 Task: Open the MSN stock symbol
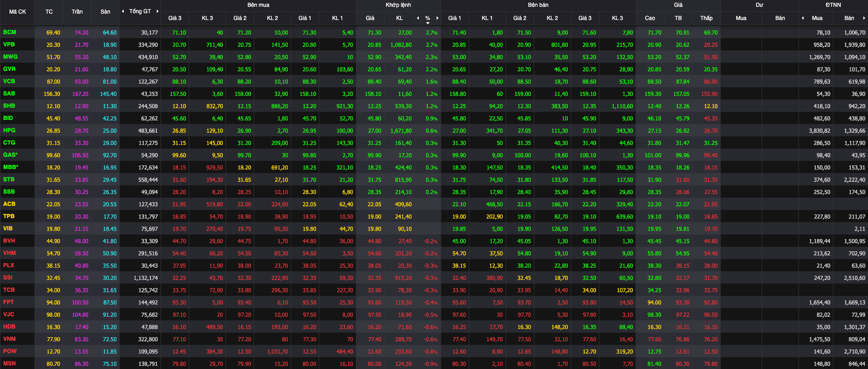pyautogui.click(x=10, y=364)
